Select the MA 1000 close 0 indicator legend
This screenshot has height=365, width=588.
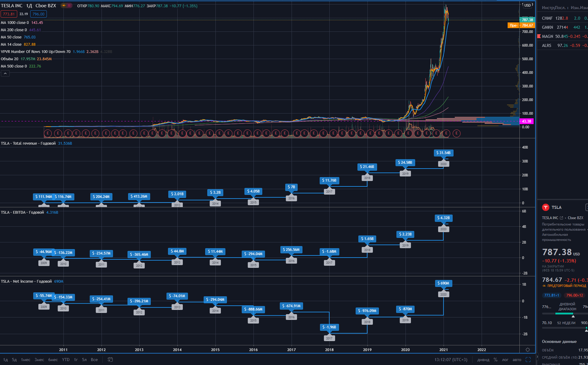[x=22, y=23]
